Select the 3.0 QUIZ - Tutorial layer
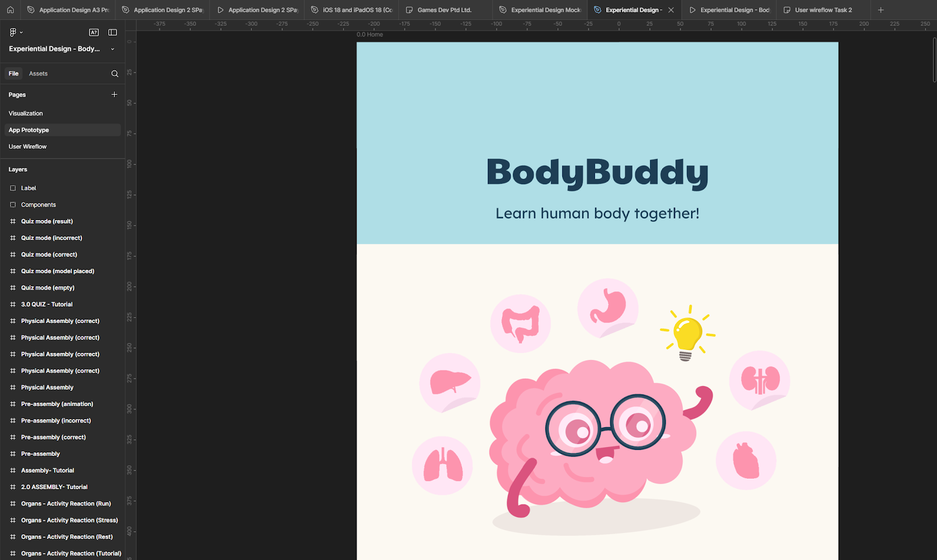This screenshot has width=937, height=560. pyautogui.click(x=47, y=304)
